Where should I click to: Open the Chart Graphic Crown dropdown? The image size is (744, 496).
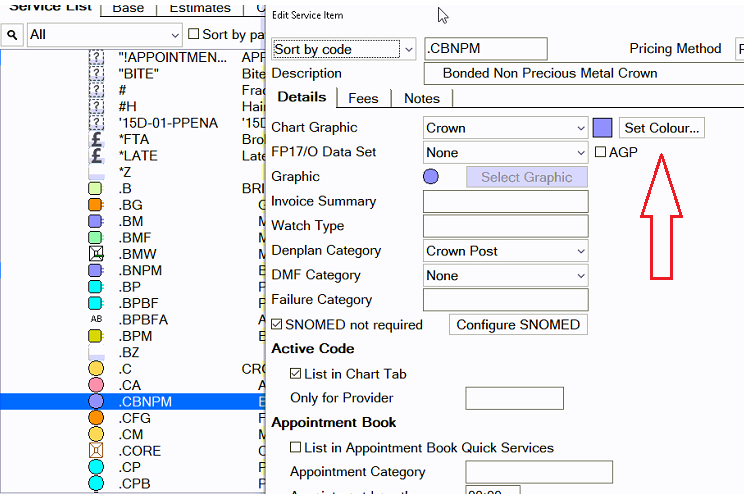(505, 128)
